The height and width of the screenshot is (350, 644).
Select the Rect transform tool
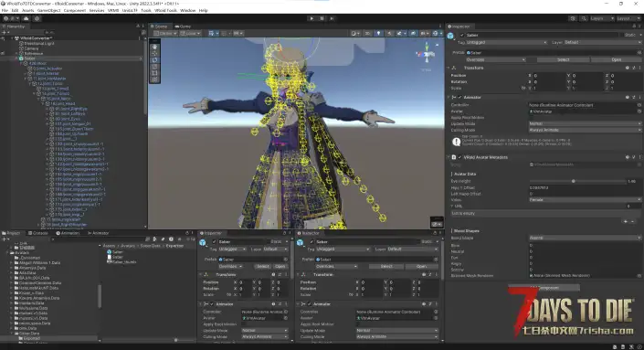pos(154,73)
